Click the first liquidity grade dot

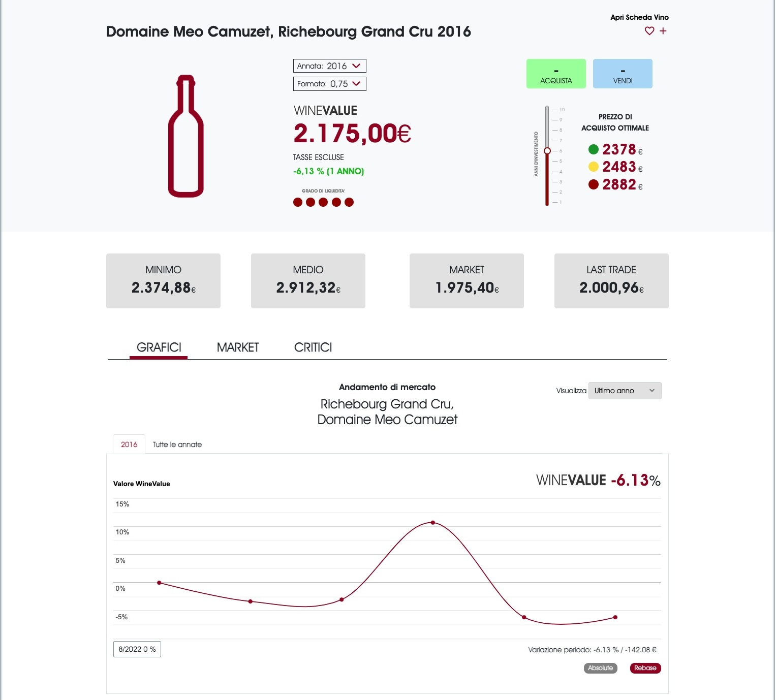pyautogui.click(x=298, y=202)
